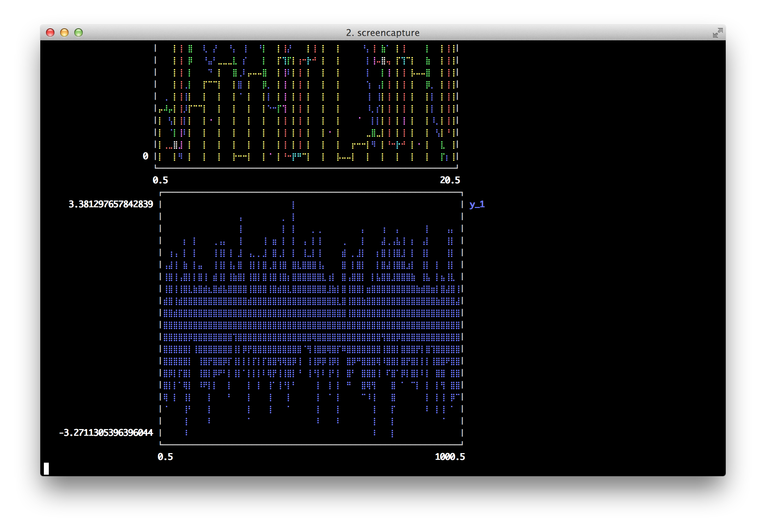Click the 0.5 label under the lower plot
766x532 pixels.
pyautogui.click(x=165, y=457)
